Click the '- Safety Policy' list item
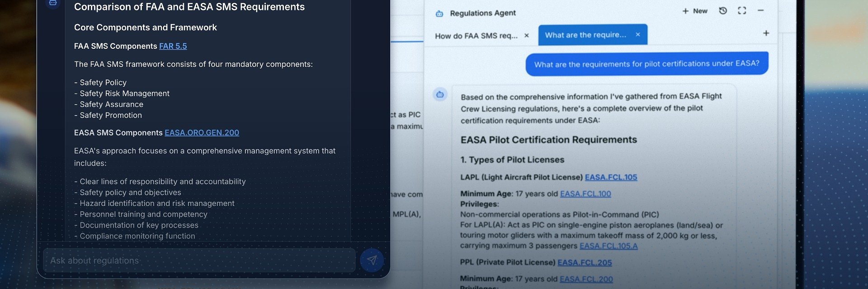Viewport: 868px width, 289px height. pos(100,83)
